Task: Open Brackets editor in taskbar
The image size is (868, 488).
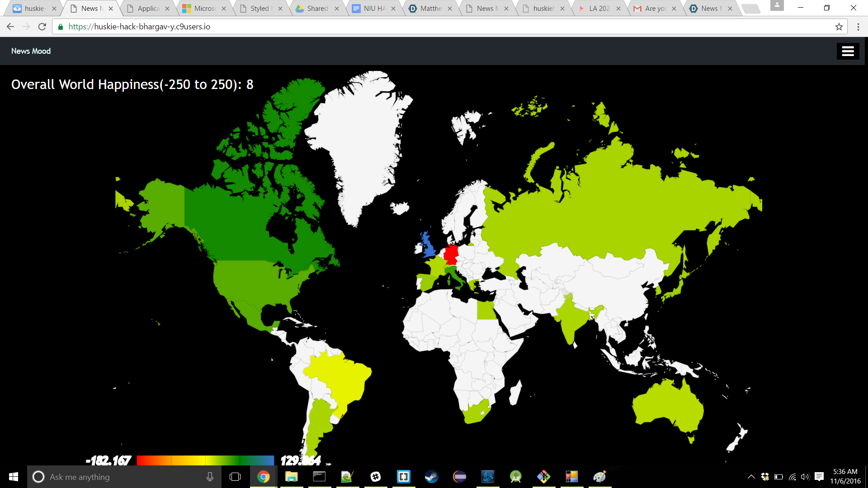Action: pos(403,477)
